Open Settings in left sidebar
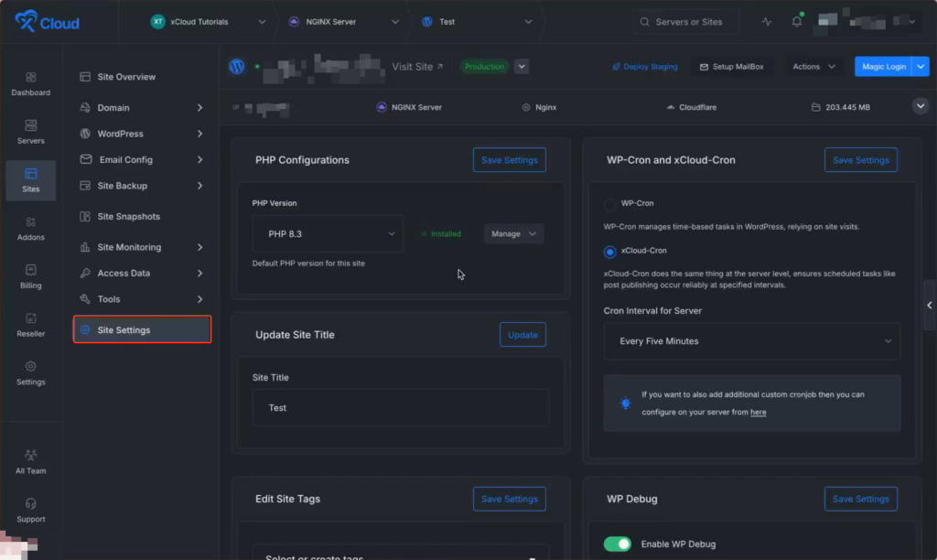This screenshot has width=937, height=560. pyautogui.click(x=30, y=373)
